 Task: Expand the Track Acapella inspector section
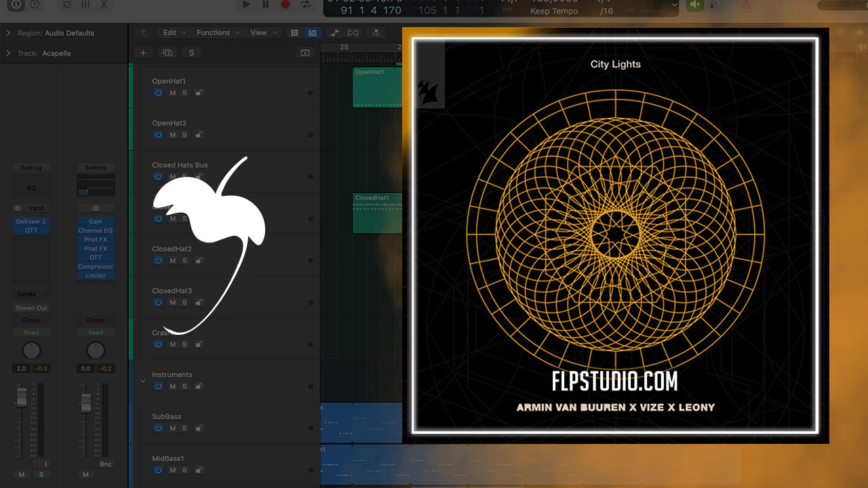click(8, 53)
